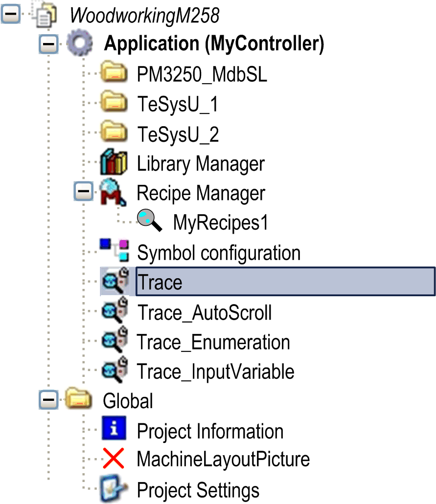
Task: Click the Library Manager books icon
Action: coord(114,163)
